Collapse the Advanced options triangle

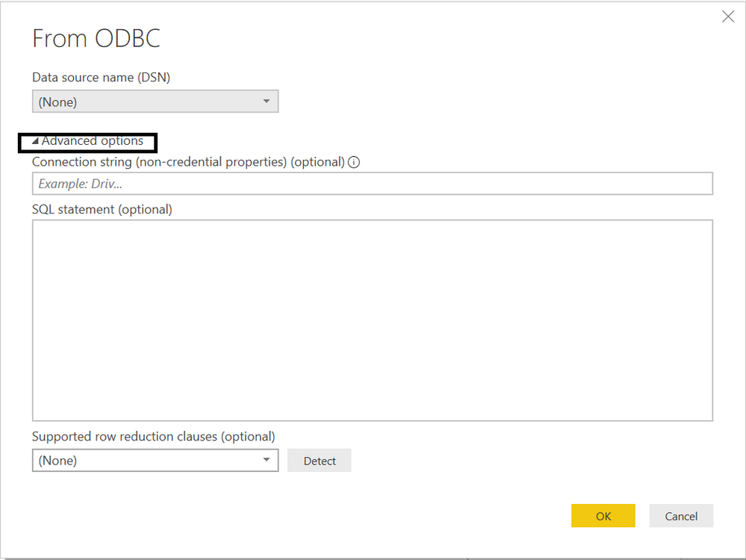pyautogui.click(x=35, y=141)
